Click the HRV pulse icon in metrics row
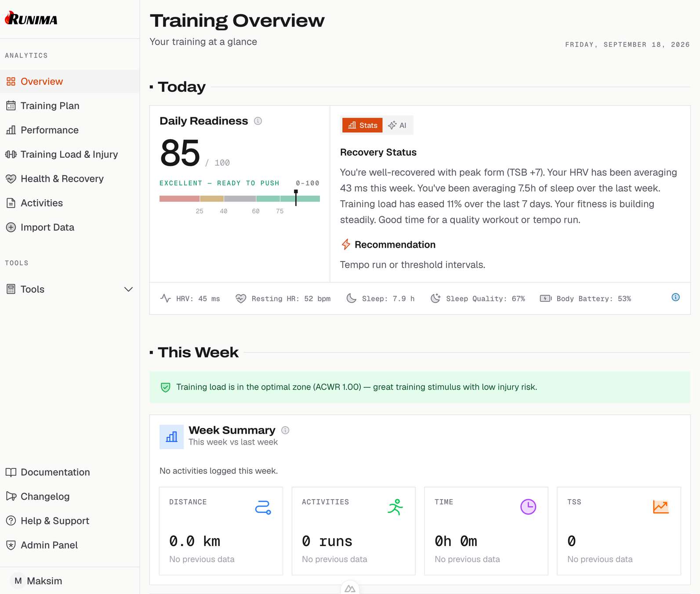The height and width of the screenshot is (594, 700). coord(166,298)
